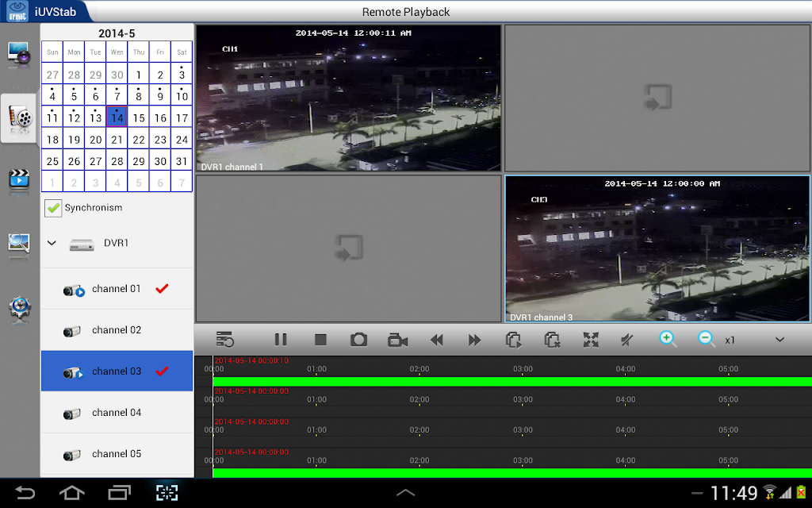Image resolution: width=812 pixels, height=508 pixels.
Task: Pause playback with the pause button
Action: coord(280,340)
